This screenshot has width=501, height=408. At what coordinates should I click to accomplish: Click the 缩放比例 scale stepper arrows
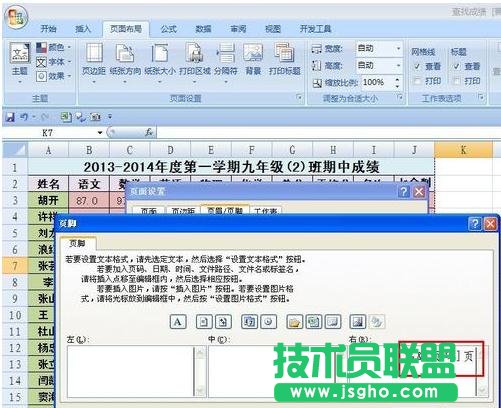point(397,82)
